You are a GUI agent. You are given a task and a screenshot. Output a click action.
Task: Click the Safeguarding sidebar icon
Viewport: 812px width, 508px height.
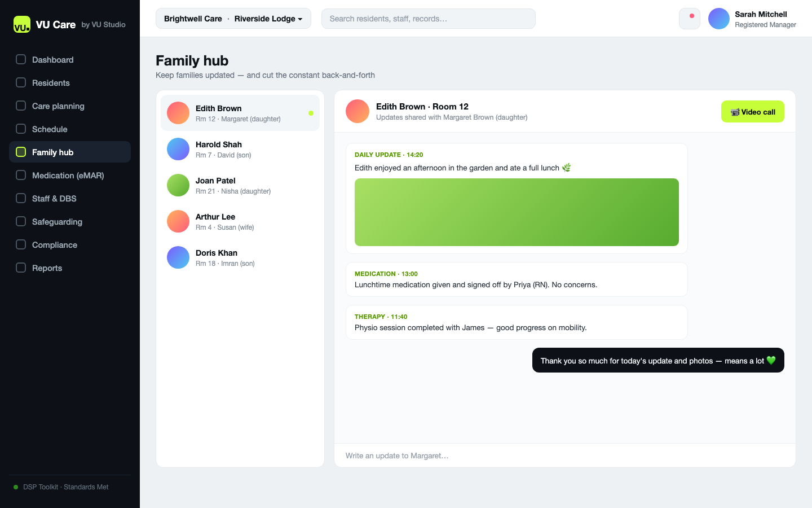(21, 221)
